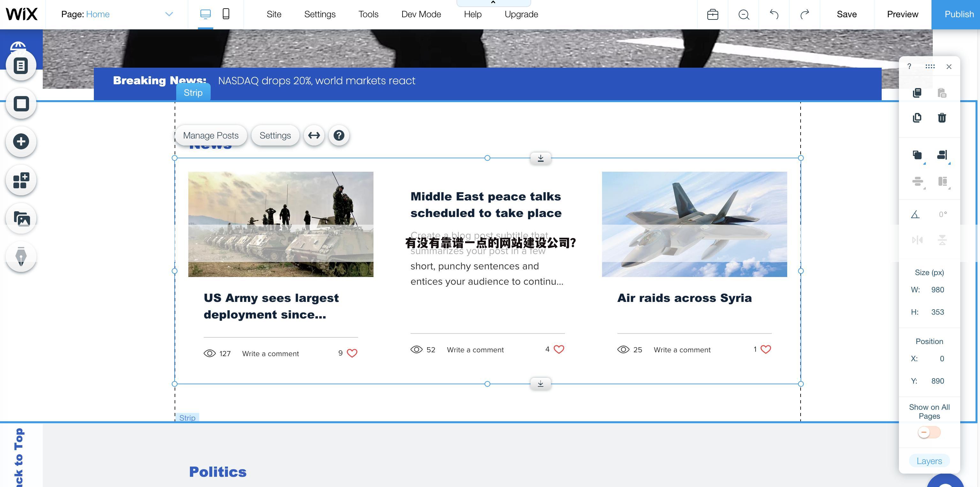
Task: Open the Blog pen icon
Action: tap(21, 257)
